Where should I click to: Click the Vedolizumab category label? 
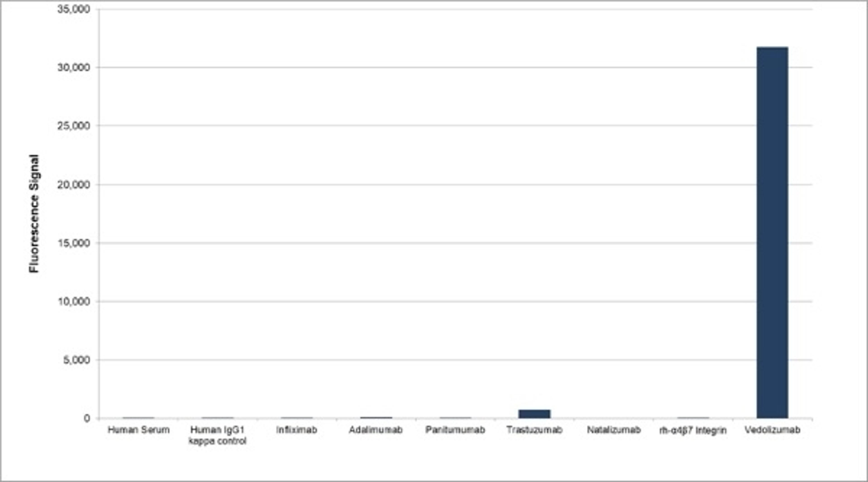772,430
